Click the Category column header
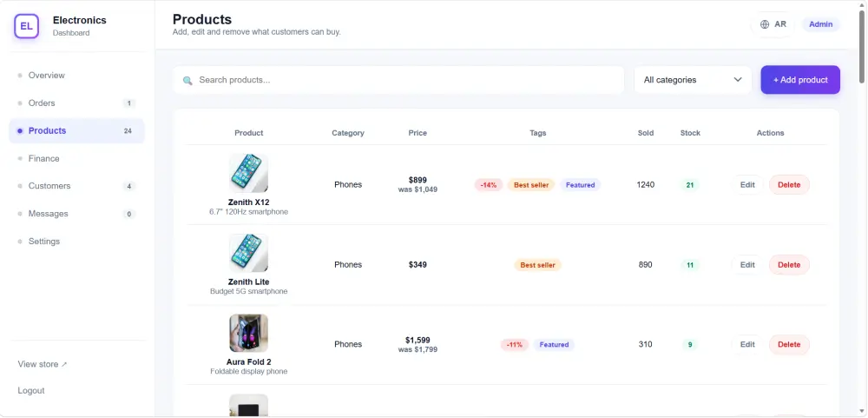The image size is (868, 418). [348, 133]
